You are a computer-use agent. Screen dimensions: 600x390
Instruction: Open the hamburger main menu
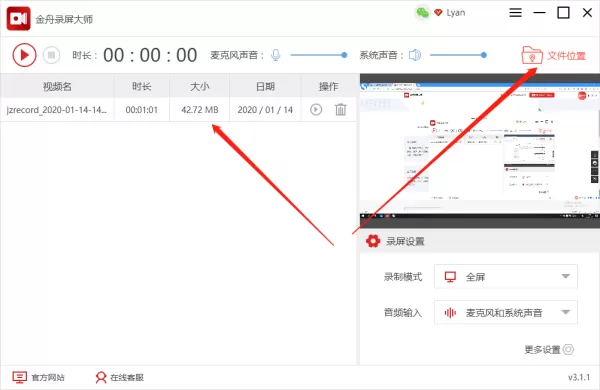[515, 13]
